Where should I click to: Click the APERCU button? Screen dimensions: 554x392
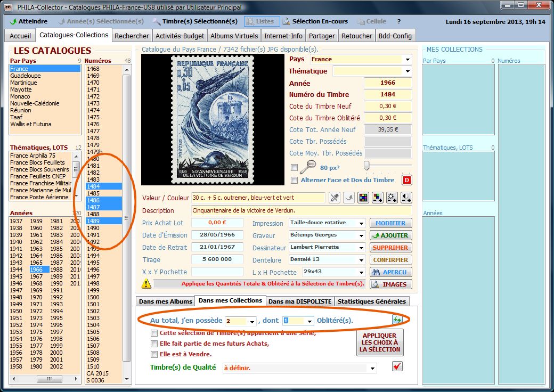(x=391, y=272)
